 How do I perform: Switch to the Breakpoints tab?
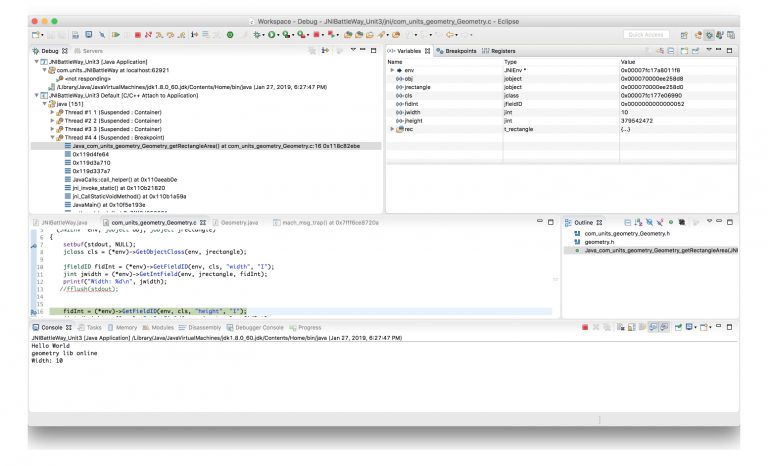pos(456,50)
